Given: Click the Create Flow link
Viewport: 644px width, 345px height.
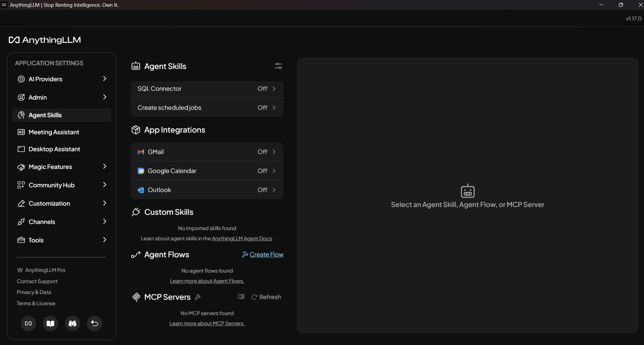Looking at the screenshot, I should [262, 255].
